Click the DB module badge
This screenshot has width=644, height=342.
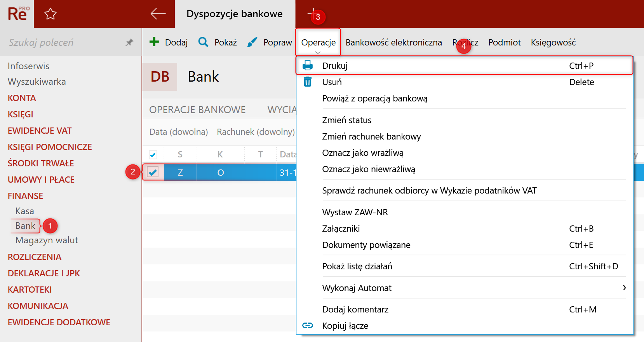pyautogui.click(x=160, y=77)
